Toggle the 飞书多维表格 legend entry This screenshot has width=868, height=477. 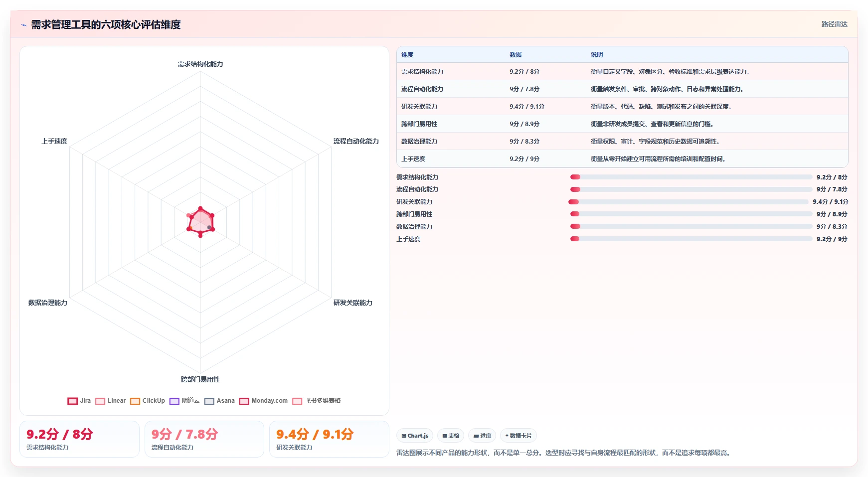[x=317, y=401]
